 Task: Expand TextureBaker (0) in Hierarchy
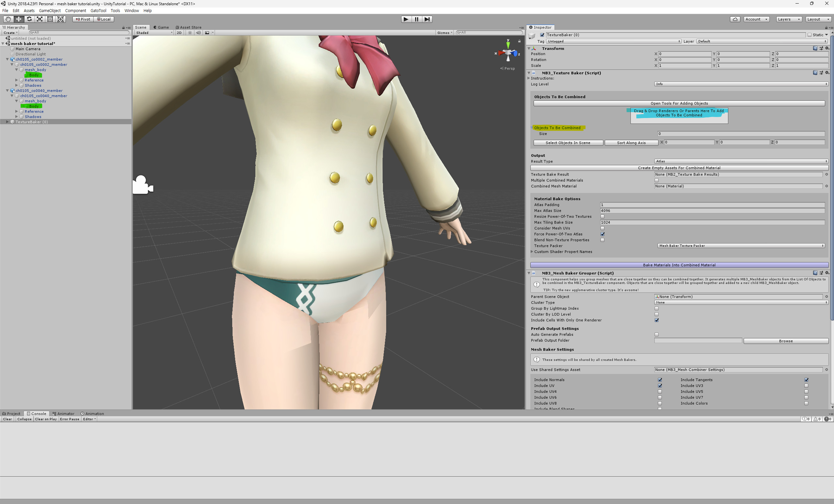7,122
